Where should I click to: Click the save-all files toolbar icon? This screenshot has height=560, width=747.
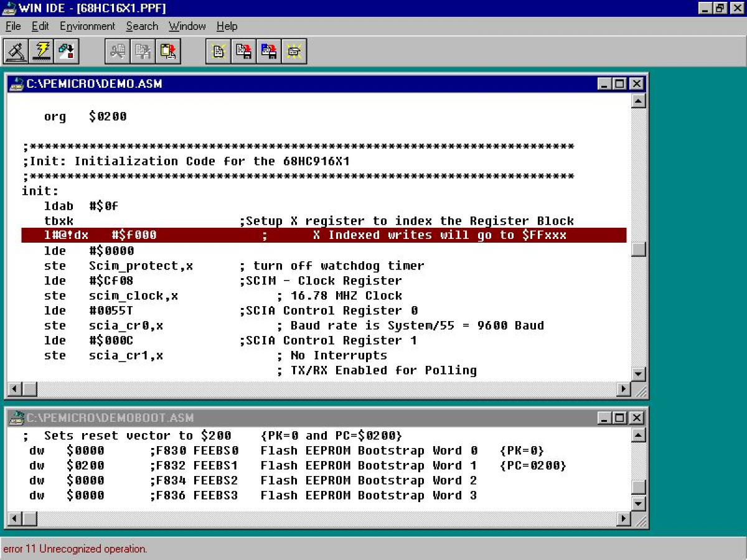point(268,51)
